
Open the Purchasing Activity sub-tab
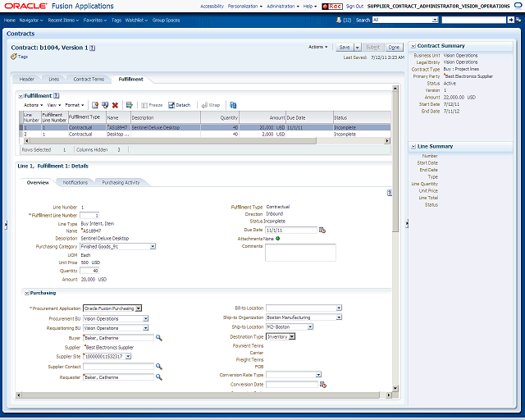(121, 183)
